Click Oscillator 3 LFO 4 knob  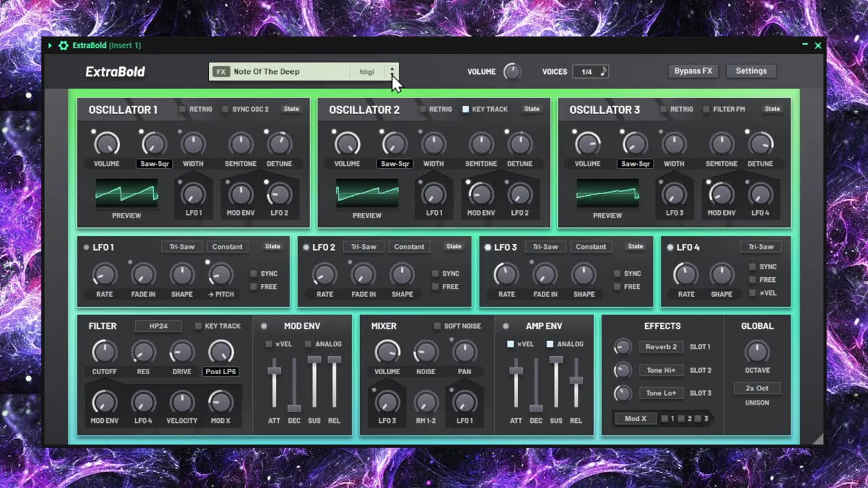point(760,194)
